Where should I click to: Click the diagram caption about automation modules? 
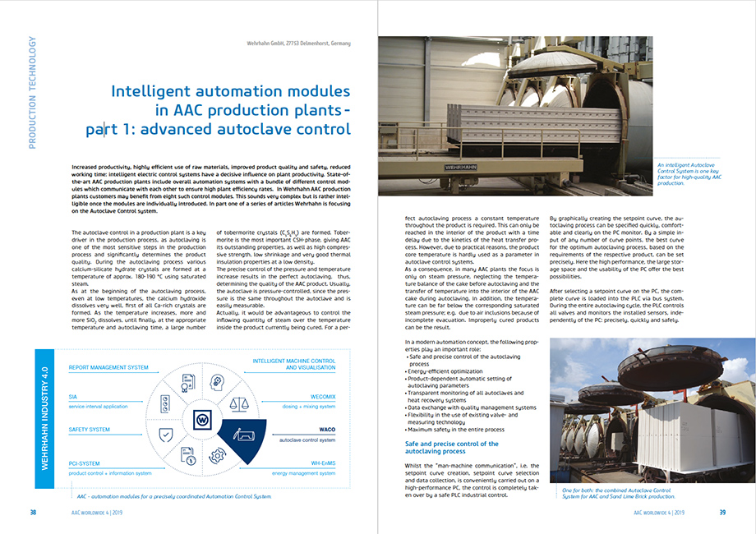[x=174, y=496]
